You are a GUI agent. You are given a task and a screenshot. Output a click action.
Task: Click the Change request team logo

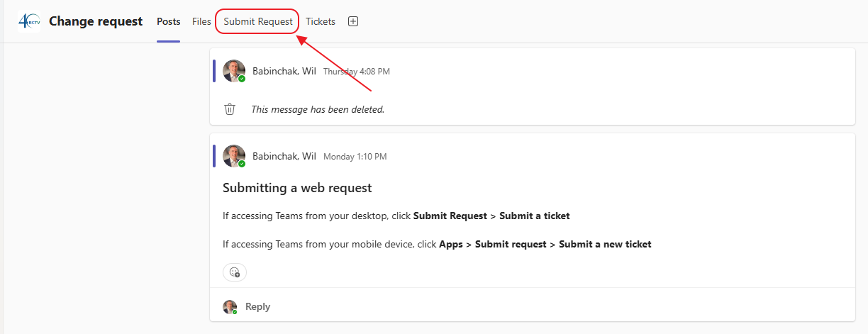[x=30, y=21]
